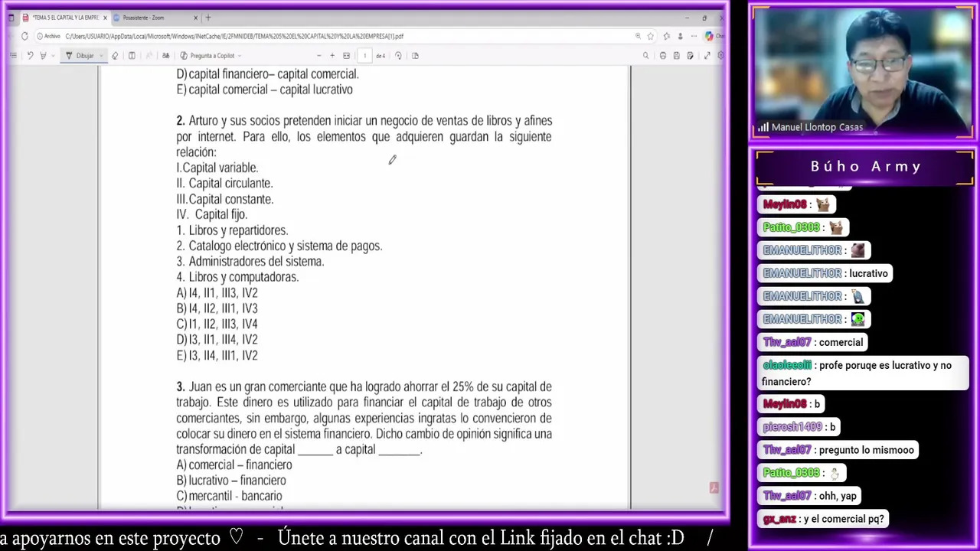Image resolution: width=980 pixels, height=551 pixels.
Task: Zoom in with the plus icon
Action: (332, 55)
